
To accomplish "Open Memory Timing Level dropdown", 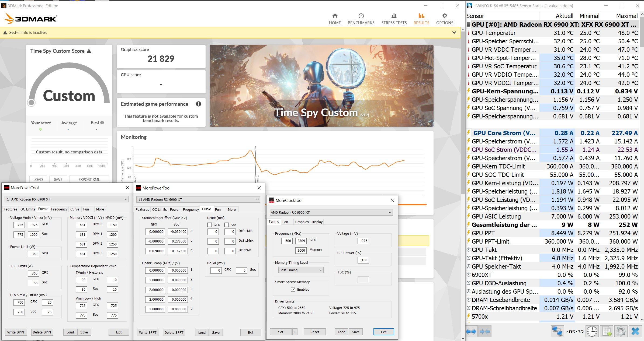I will click(301, 270).
